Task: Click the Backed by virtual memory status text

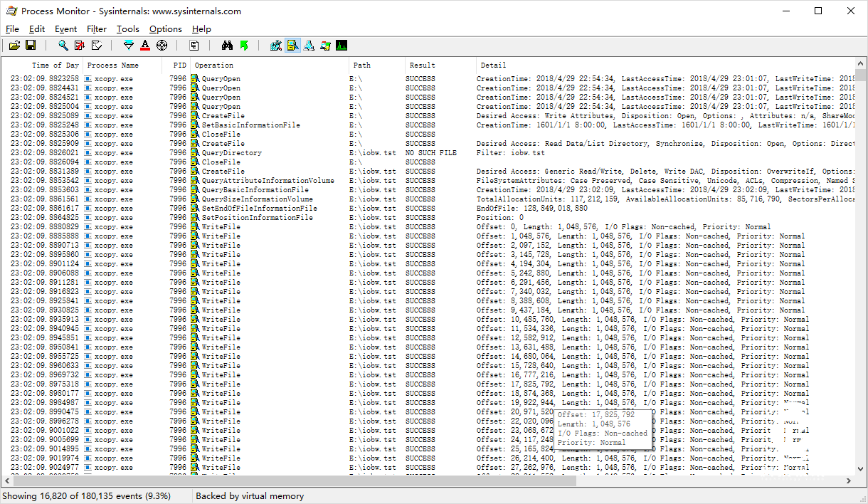Action: coord(250,496)
